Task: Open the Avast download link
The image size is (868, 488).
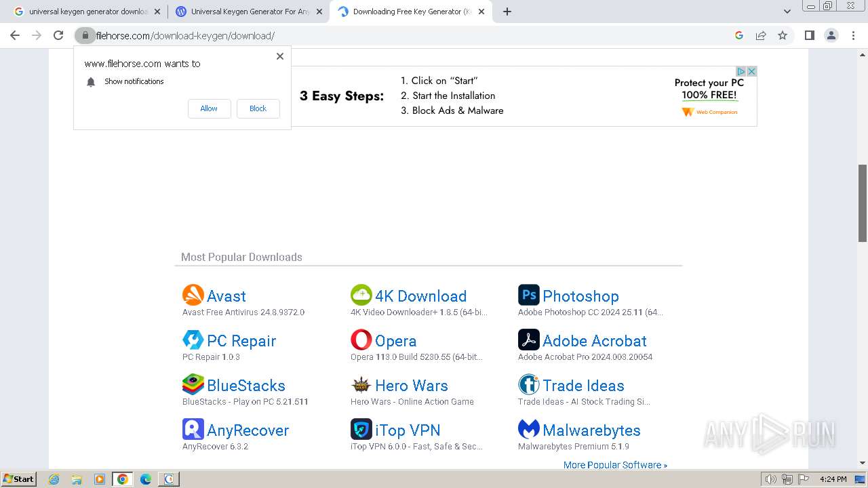Action: point(226,296)
